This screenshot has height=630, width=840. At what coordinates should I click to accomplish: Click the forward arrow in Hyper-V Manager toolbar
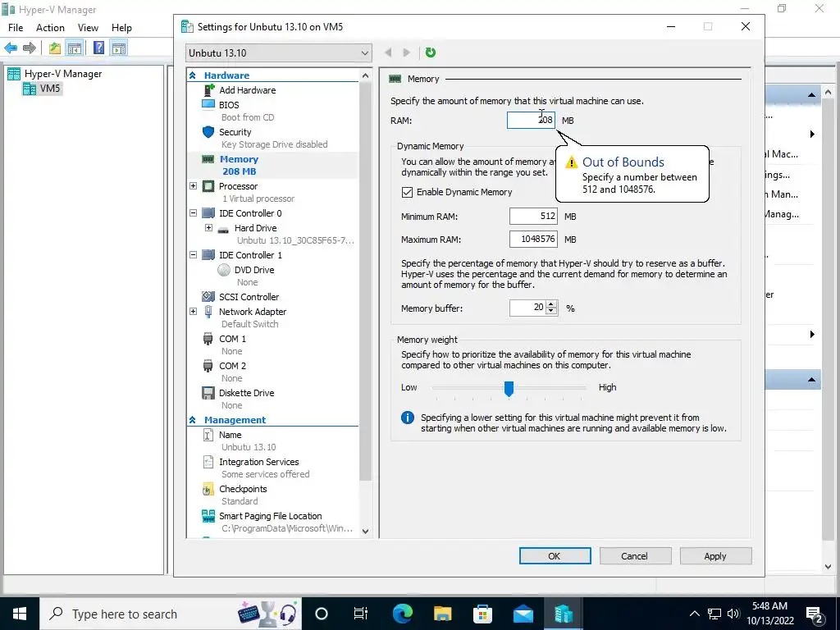pos(30,48)
